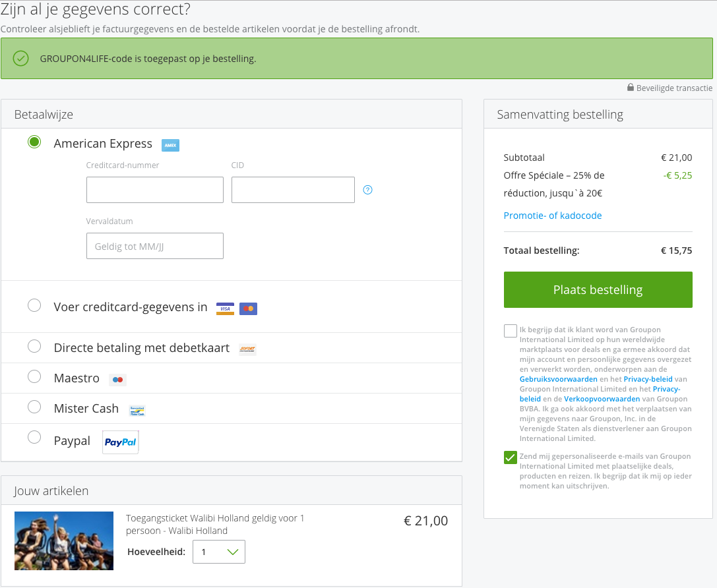717x588 pixels.
Task: Open the Hoeveelheid quantity dropdown
Action: (219, 552)
